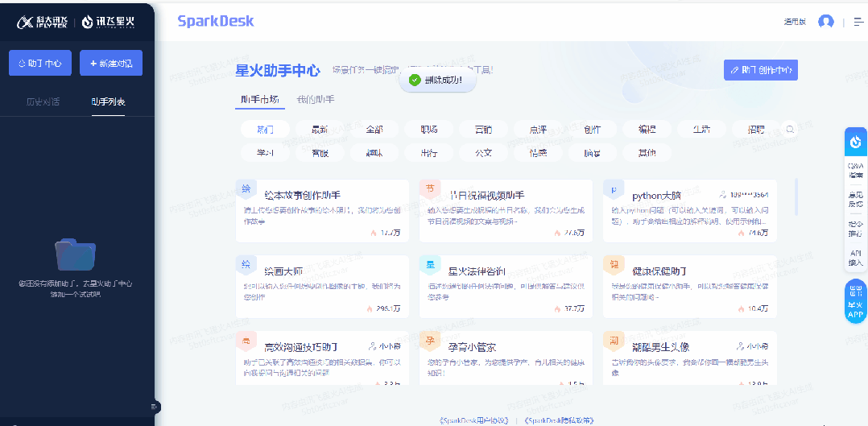This screenshot has height=426, width=868.
Task: Select the 创作 category chip
Action: click(x=593, y=130)
